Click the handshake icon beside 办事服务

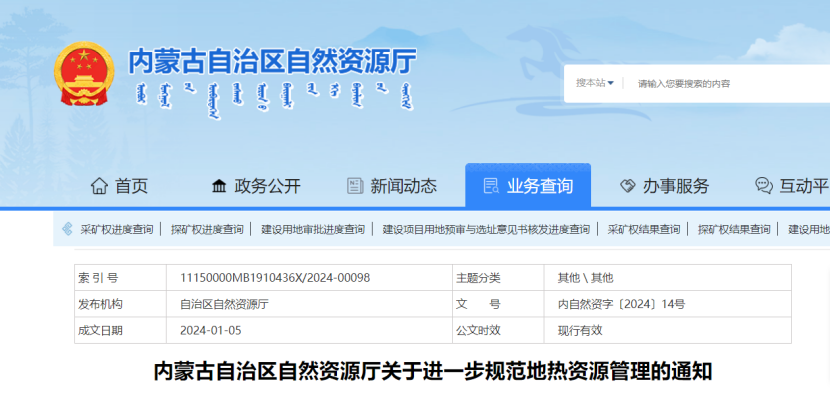pos(627,186)
